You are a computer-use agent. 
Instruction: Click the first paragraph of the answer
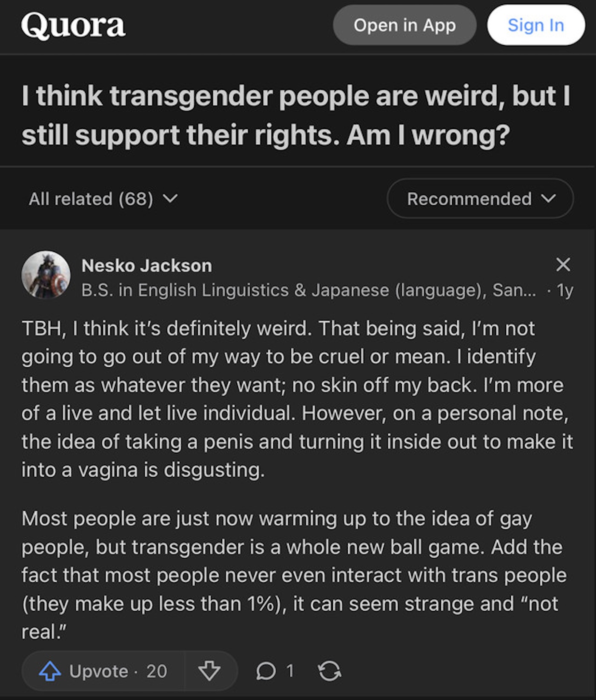pos(297,399)
